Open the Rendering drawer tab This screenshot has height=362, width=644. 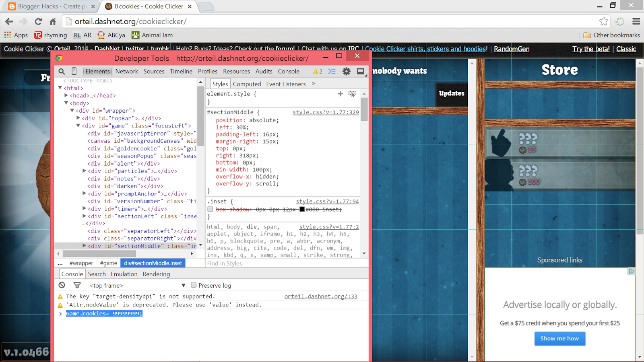pyautogui.click(x=156, y=274)
